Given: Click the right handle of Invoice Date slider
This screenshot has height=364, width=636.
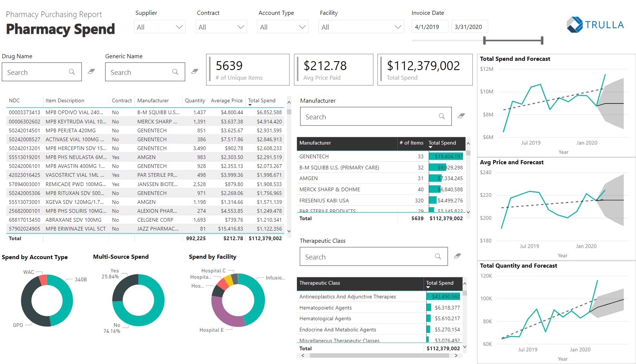Looking at the screenshot, I should tap(542, 40).
